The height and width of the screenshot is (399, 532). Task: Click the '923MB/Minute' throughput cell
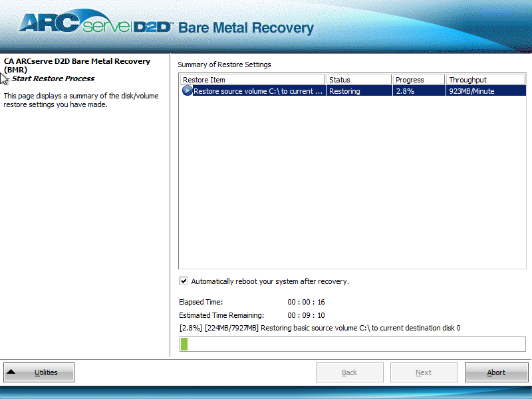[x=486, y=91]
